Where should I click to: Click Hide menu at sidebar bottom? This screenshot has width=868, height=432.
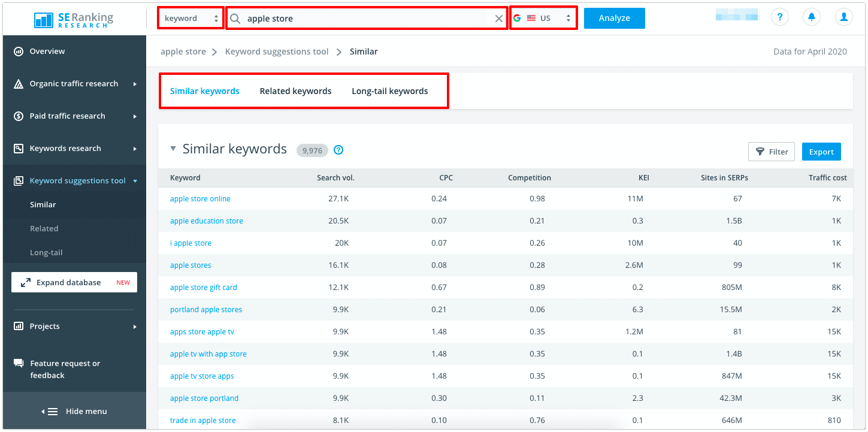(x=74, y=412)
